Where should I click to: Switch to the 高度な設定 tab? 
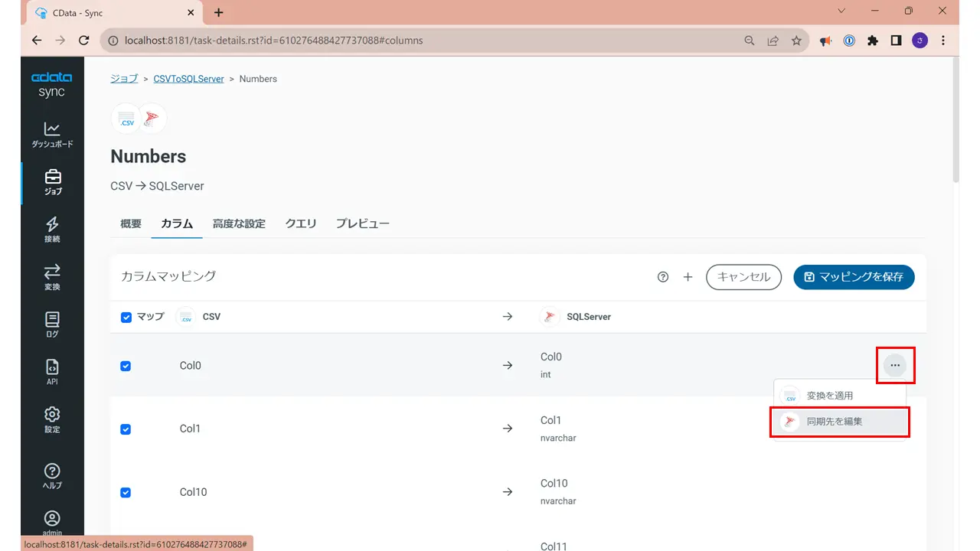point(239,223)
